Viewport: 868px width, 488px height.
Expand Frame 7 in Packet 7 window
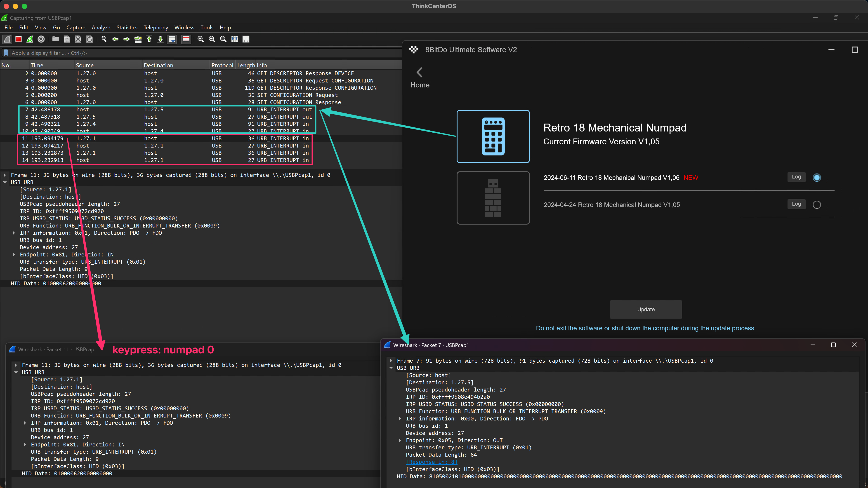pyautogui.click(x=391, y=361)
